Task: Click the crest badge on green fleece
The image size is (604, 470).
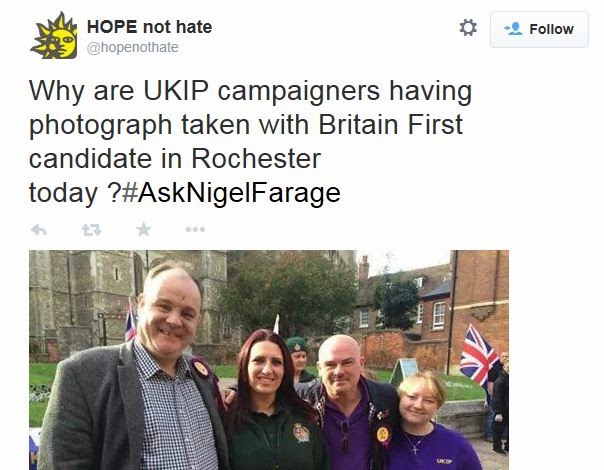Action: point(301,432)
